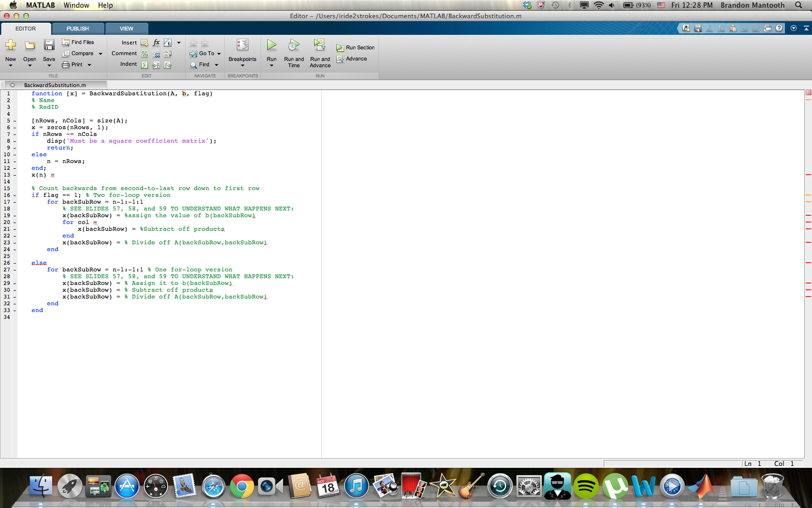812x508 pixels.
Task: Click the Paste clipboard icon in quick access bar
Action: 733,29
